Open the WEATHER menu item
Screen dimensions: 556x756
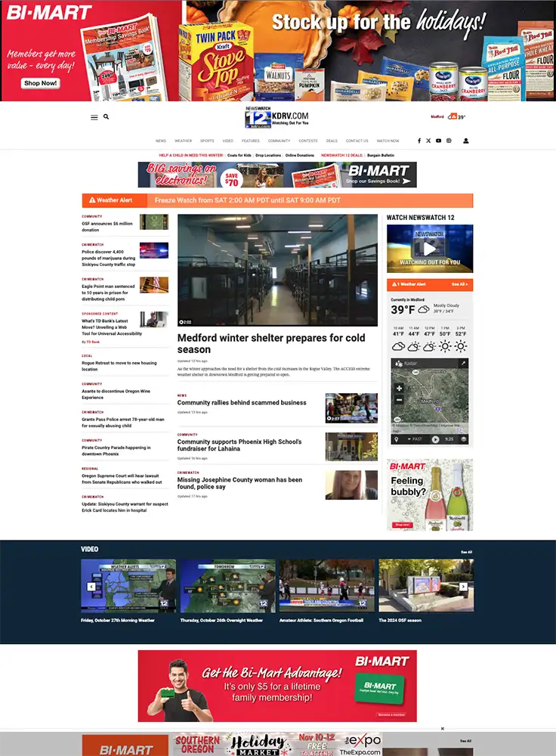coord(183,141)
